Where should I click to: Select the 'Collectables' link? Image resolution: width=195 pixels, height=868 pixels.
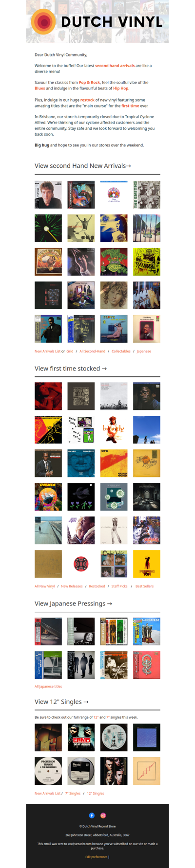[x=121, y=351]
